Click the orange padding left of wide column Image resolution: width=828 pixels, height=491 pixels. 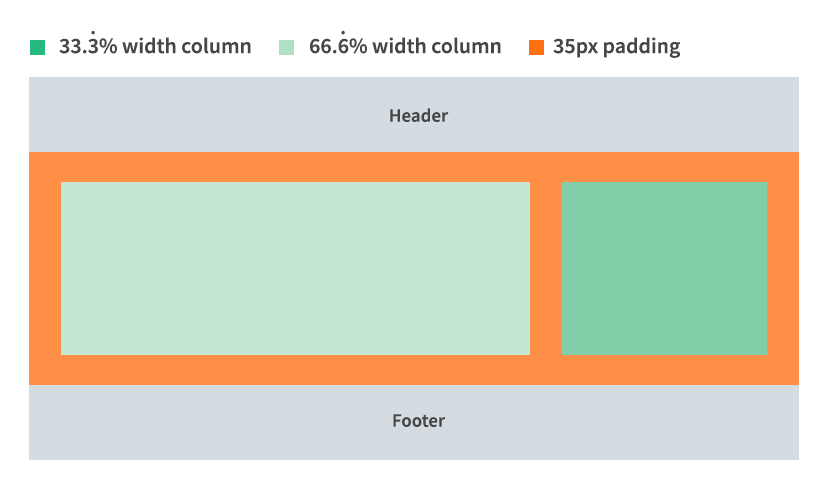pyautogui.click(x=45, y=268)
